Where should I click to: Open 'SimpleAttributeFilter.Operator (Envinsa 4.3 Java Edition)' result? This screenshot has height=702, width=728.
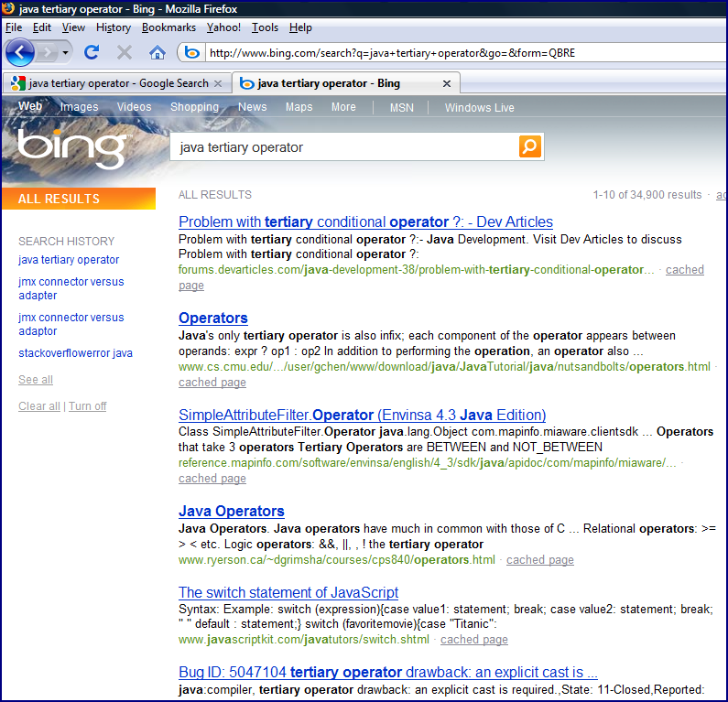click(x=362, y=415)
